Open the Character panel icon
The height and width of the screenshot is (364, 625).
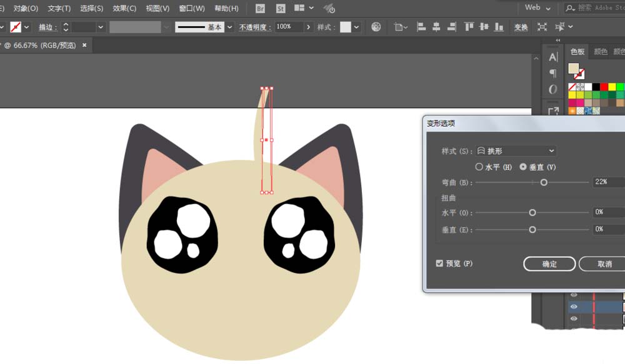click(553, 57)
